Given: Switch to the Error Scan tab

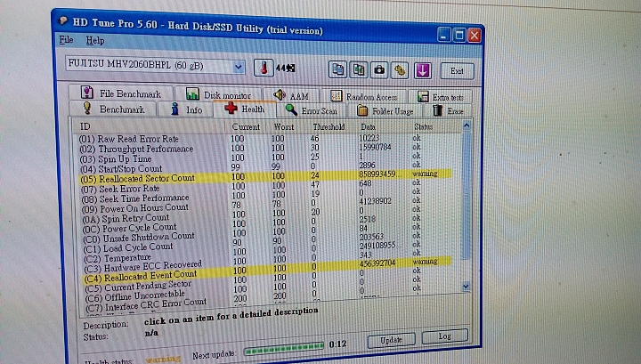Looking at the screenshot, I should [x=311, y=110].
